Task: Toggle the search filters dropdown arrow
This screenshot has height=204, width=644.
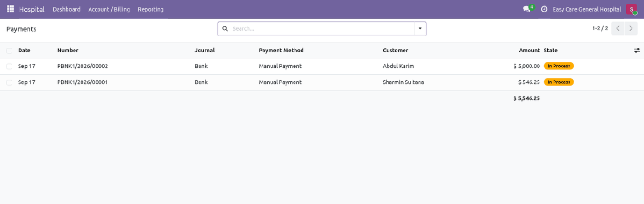Action: click(420, 29)
